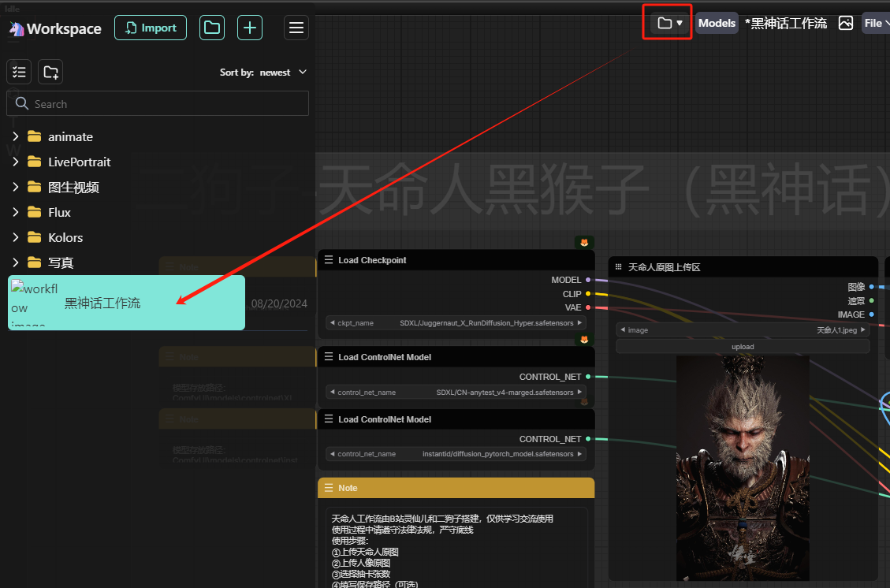This screenshot has height=588, width=890.
Task: Select the ckpt_name combo in Load Checkpoint
Action: [x=456, y=323]
